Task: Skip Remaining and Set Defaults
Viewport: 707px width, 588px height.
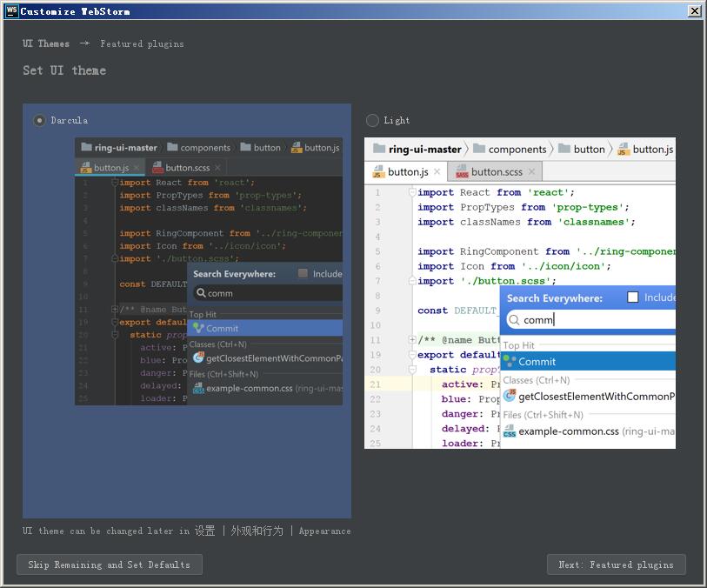Action: click(110, 565)
